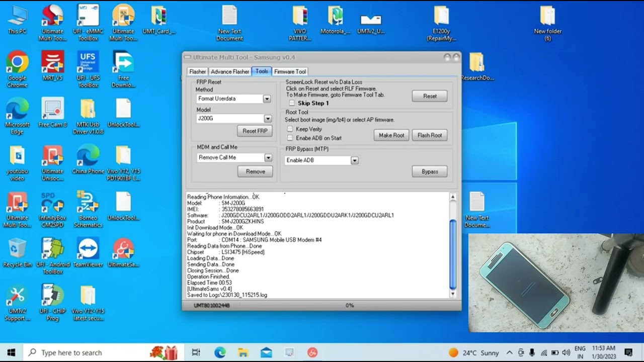Open Mail app on taskbar
Viewport: 644px width, 362px height.
click(266, 352)
